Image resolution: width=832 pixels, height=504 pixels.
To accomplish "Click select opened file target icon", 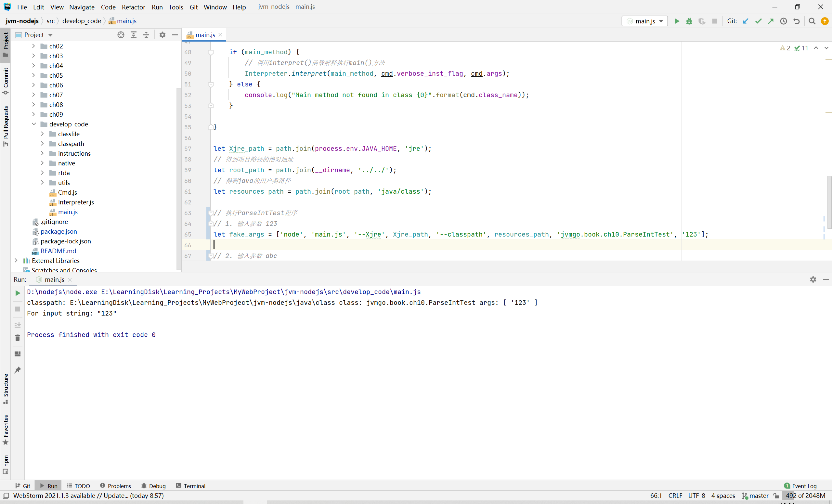I will [121, 35].
